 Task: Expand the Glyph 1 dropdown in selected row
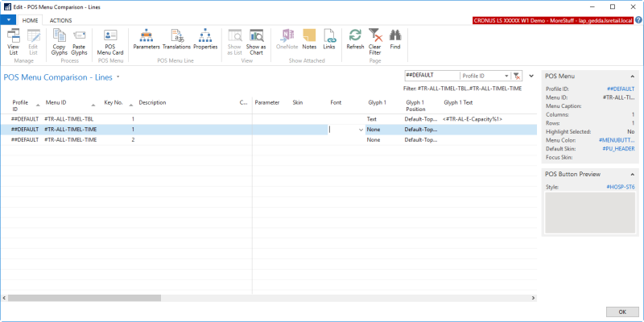[x=361, y=129]
